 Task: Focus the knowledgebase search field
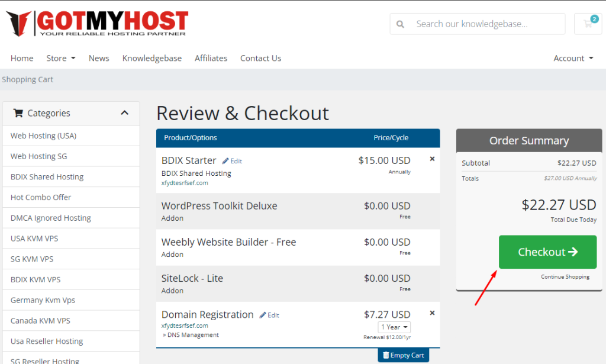(x=485, y=24)
